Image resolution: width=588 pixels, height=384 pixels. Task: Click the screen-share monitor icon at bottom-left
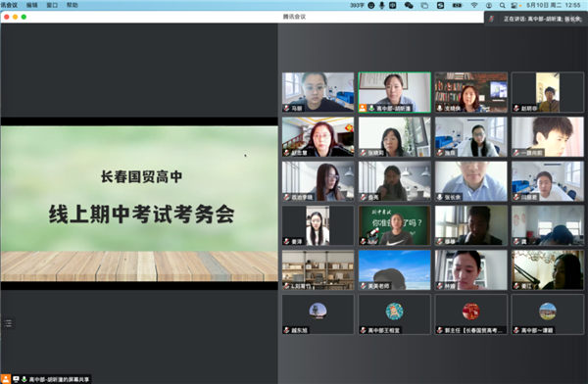(16, 379)
